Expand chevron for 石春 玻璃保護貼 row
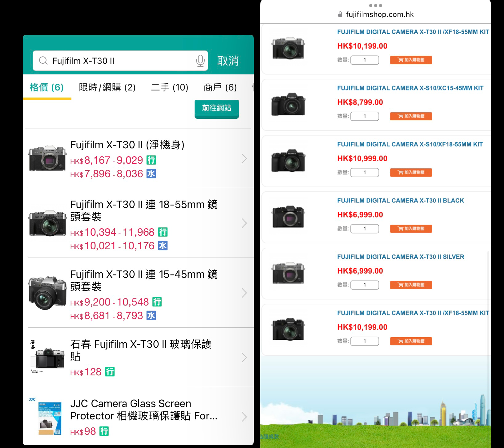 click(244, 358)
